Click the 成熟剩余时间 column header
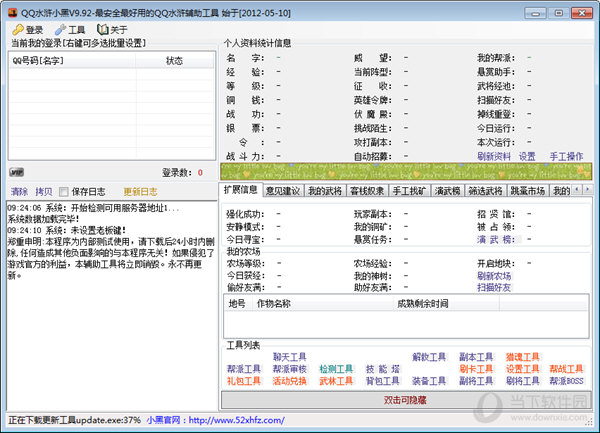The height and width of the screenshot is (433, 600). pos(446,303)
